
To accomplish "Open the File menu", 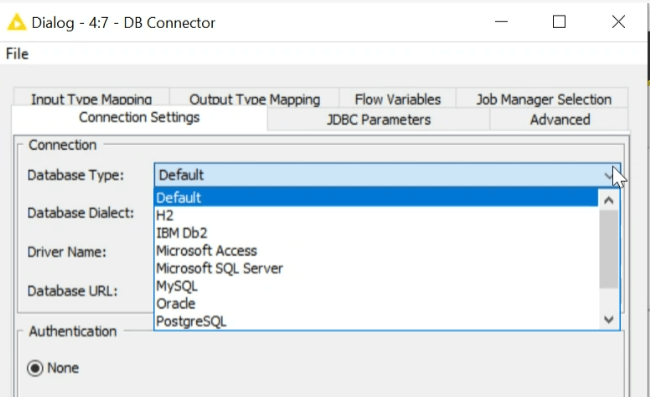I will tap(17, 54).
